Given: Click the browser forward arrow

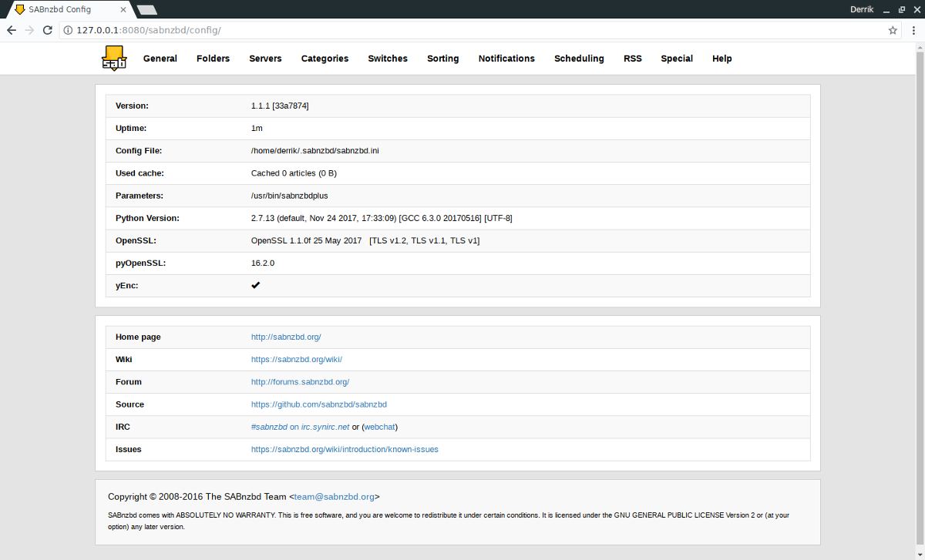Looking at the screenshot, I should tap(29, 30).
